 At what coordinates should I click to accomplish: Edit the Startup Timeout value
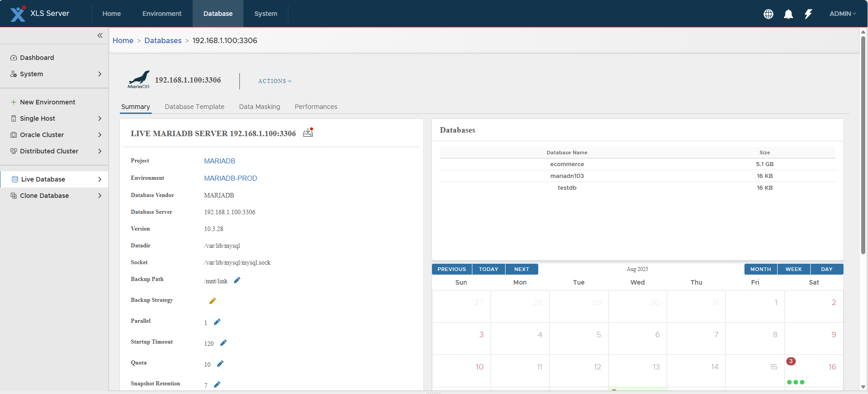click(223, 343)
